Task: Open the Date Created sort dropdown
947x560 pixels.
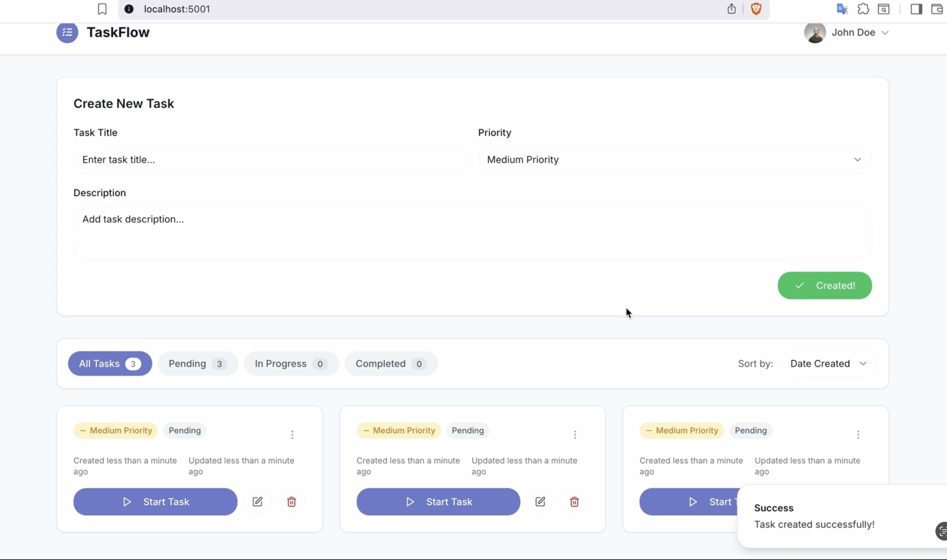Action: point(829,364)
